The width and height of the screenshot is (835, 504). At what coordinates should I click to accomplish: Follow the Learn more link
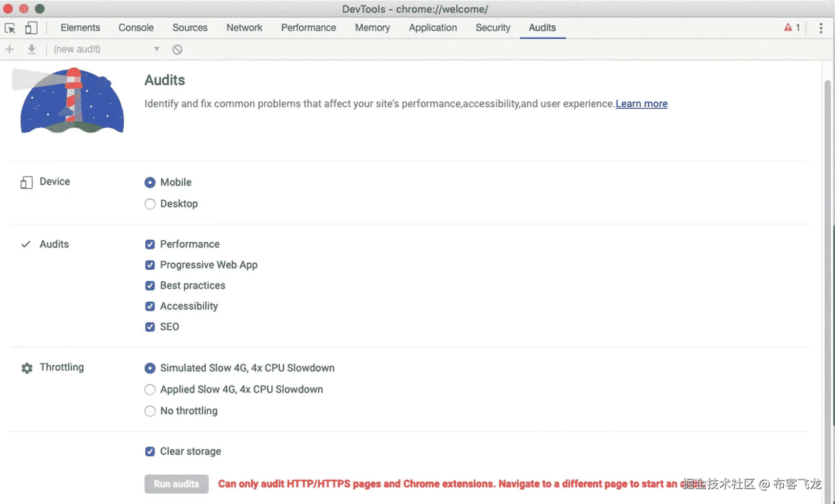641,104
